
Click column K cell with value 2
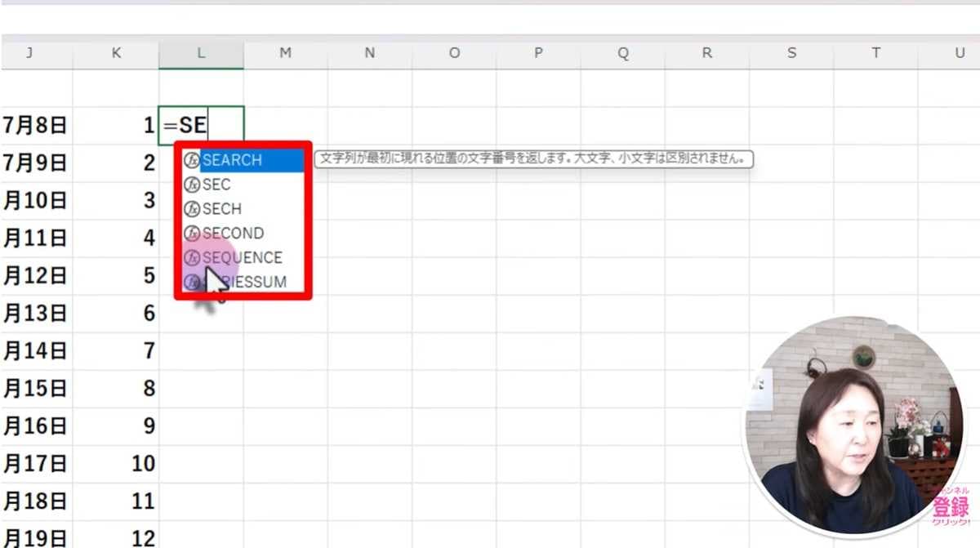pyautogui.click(x=116, y=163)
